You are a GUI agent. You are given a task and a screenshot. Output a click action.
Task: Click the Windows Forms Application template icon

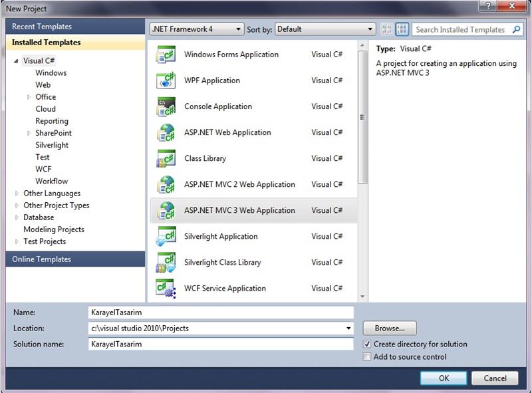pyautogui.click(x=166, y=55)
